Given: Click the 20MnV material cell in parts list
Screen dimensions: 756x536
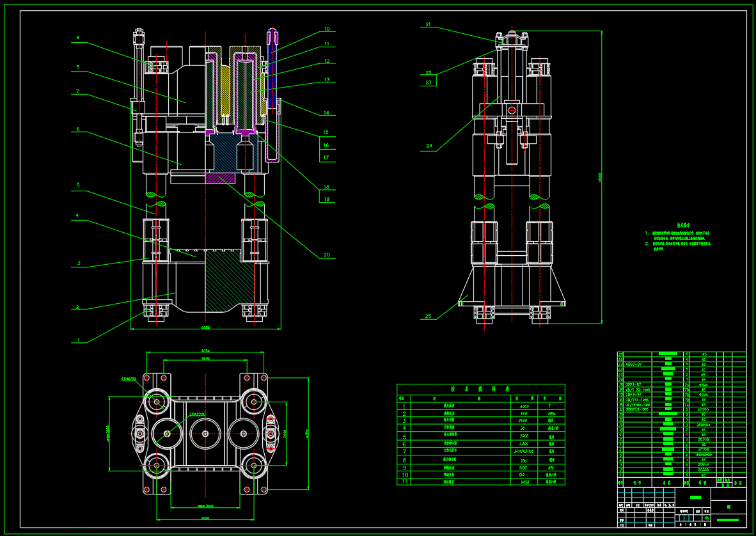Looking at the screenshot, I should click(704, 464).
